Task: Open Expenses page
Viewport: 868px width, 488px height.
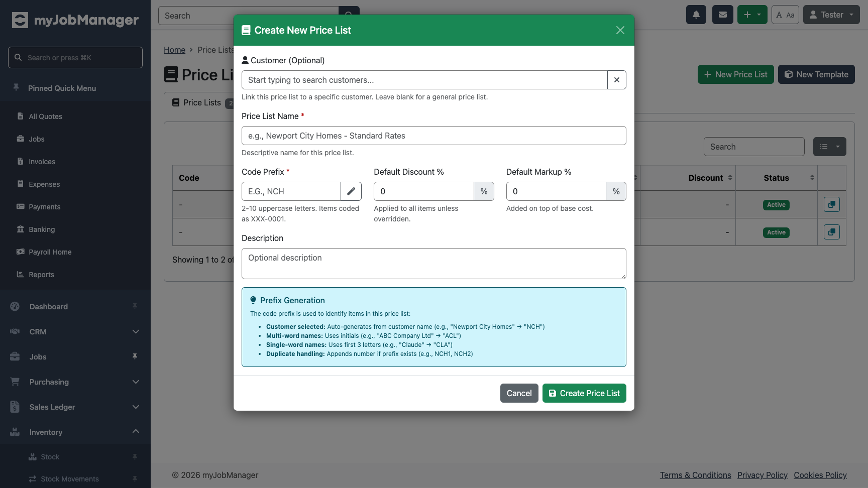Action: (44, 184)
